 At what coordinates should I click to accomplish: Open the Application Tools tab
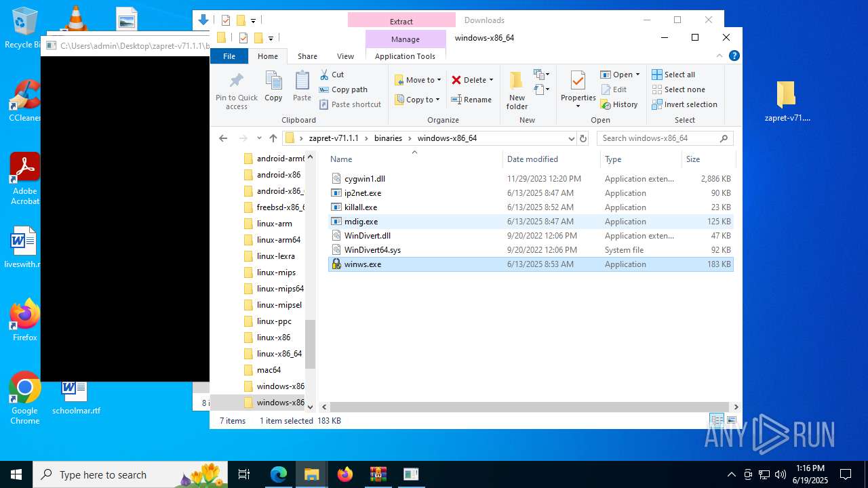pyautogui.click(x=405, y=56)
